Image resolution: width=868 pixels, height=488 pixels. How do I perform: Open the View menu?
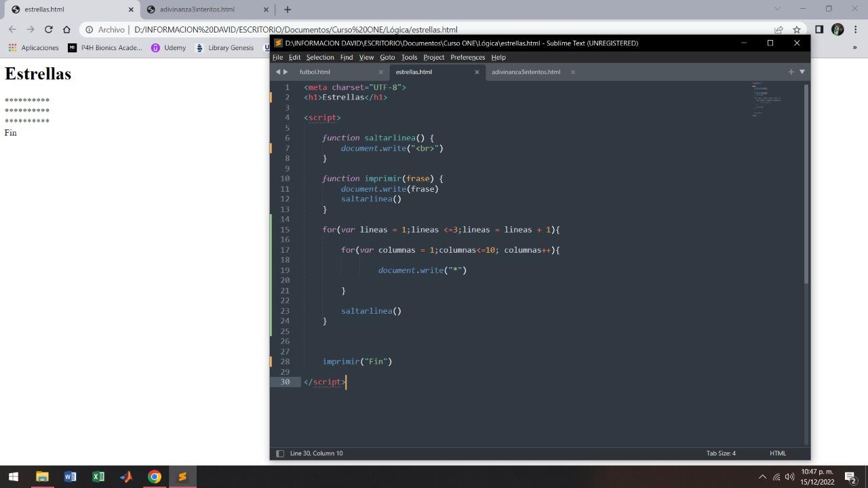coord(366,57)
